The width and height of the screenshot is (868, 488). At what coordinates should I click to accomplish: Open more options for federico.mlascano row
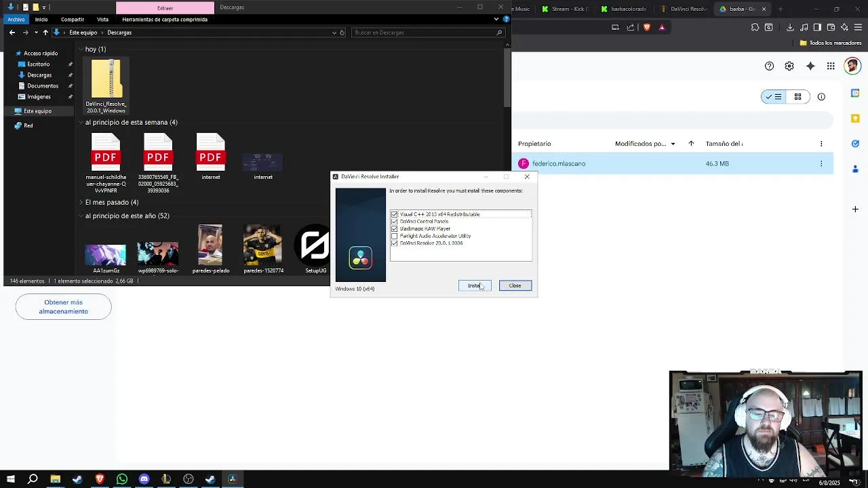click(821, 163)
